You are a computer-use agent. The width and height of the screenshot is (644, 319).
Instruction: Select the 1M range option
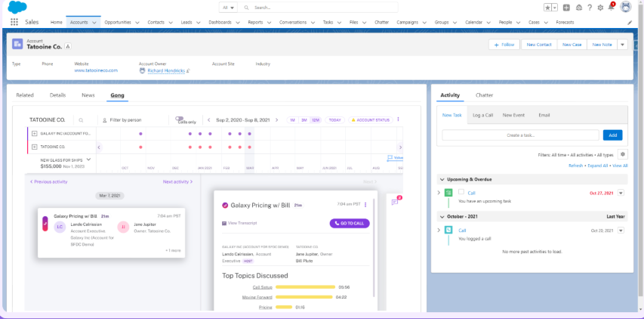pyautogui.click(x=292, y=120)
